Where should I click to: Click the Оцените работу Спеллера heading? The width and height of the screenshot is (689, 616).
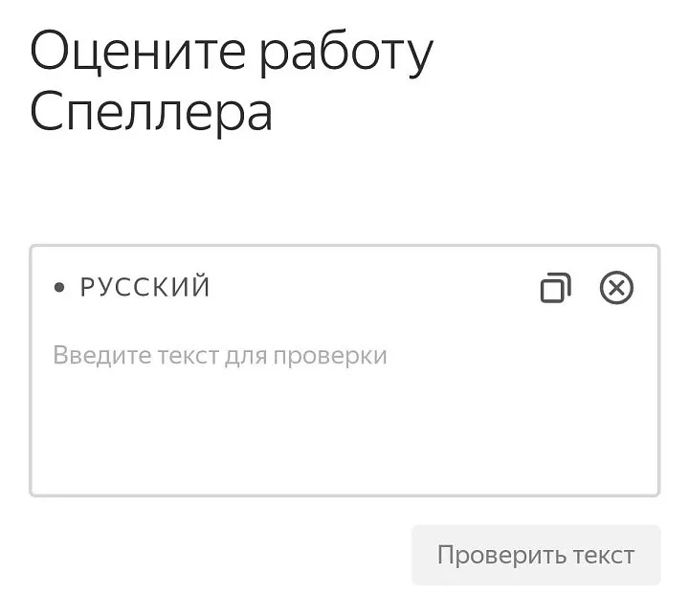click(x=232, y=80)
